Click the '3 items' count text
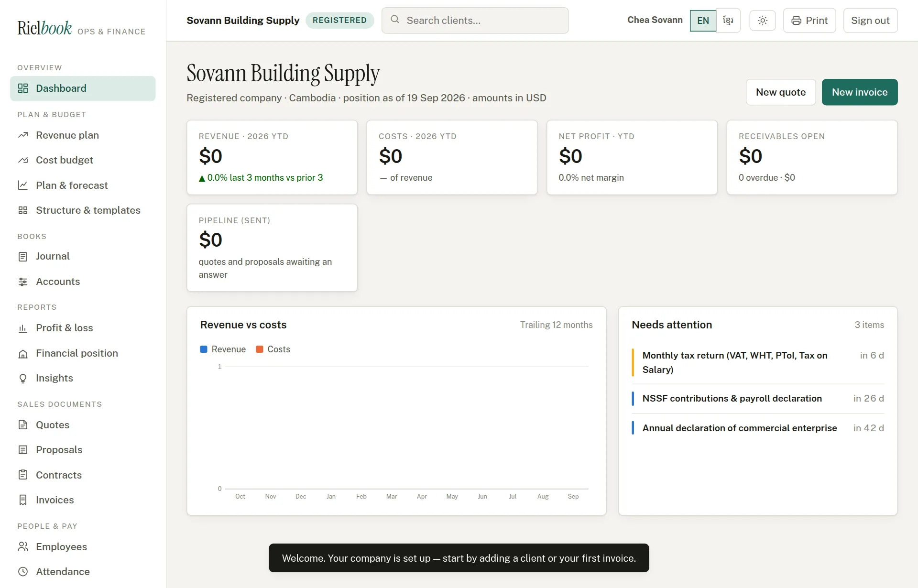This screenshot has height=588, width=918. [869, 325]
